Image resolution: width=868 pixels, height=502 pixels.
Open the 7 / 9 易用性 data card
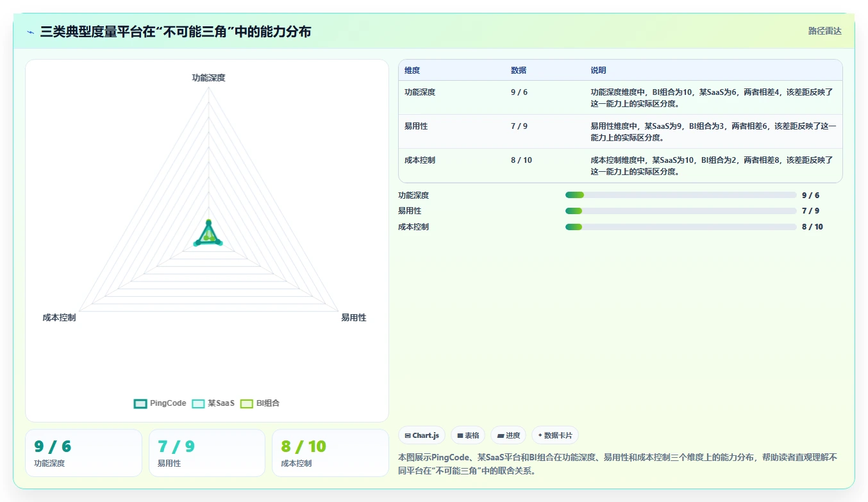(207, 453)
